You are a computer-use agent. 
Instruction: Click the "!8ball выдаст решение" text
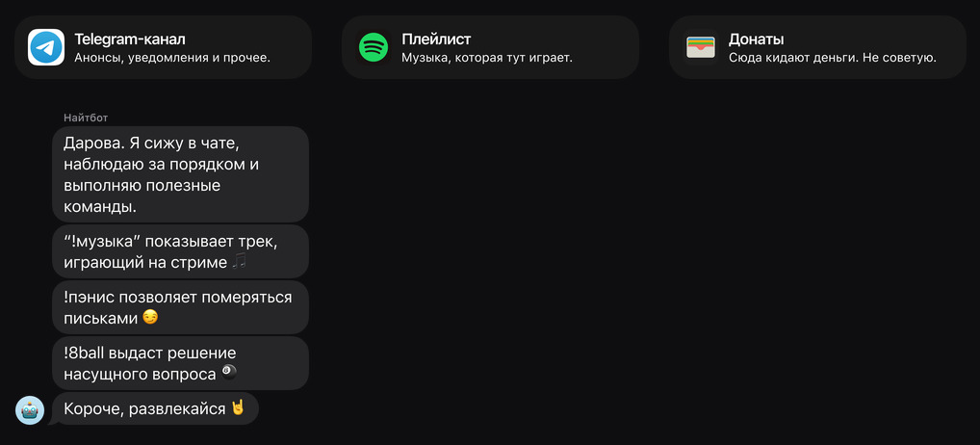149,353
